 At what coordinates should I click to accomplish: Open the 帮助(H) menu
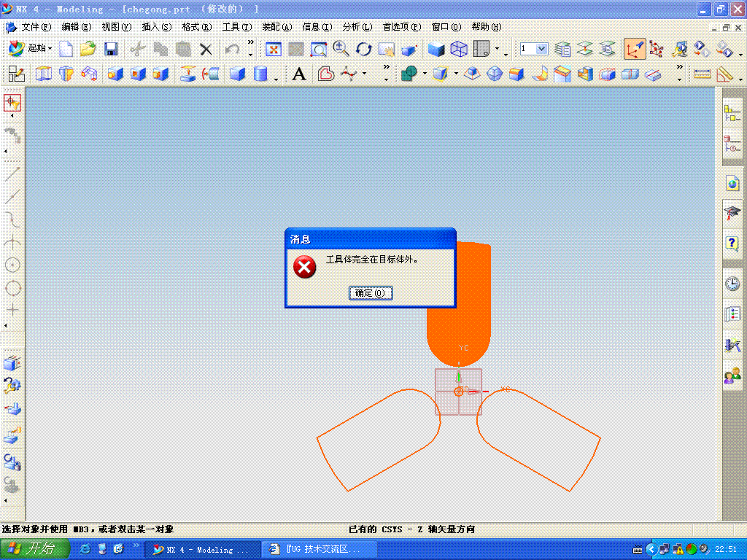click(x=486, y=27)
